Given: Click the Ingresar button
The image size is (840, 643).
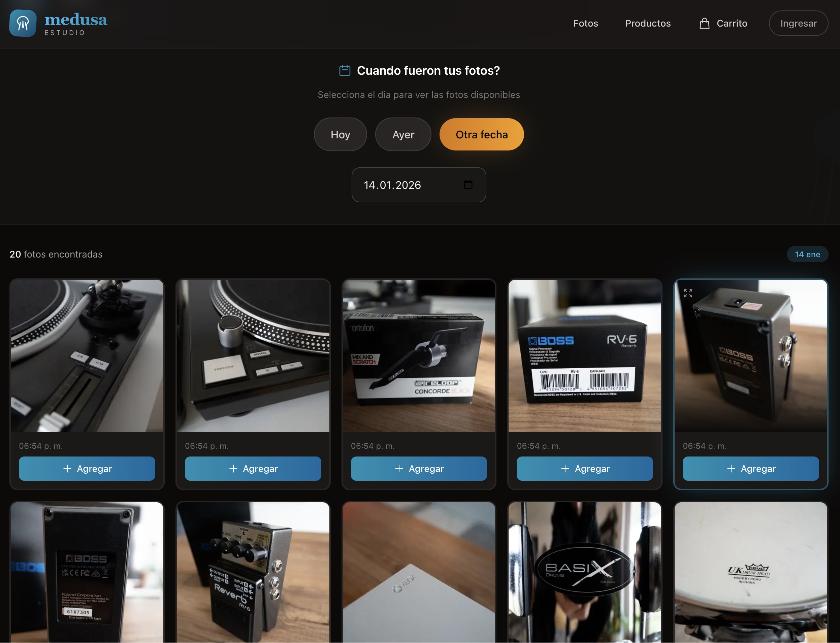Looking at the screenshot, I should pyautogui.click(x=798, y=23).
